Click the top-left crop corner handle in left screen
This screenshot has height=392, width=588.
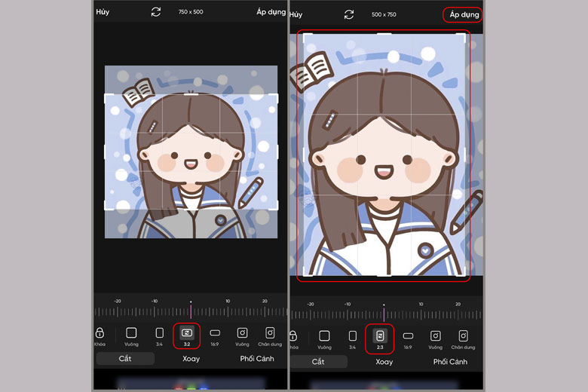(106, 96)
